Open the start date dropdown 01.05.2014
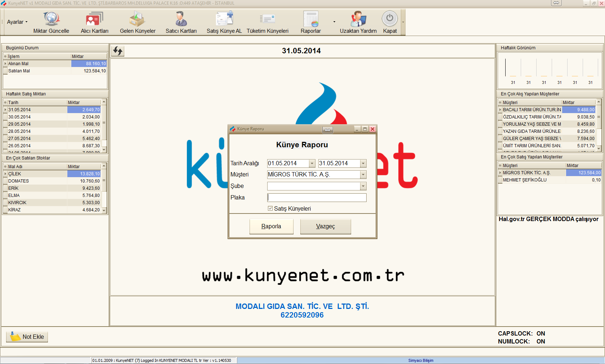The width and height of the screenshot is (605, 364). [x=312, y=163]
